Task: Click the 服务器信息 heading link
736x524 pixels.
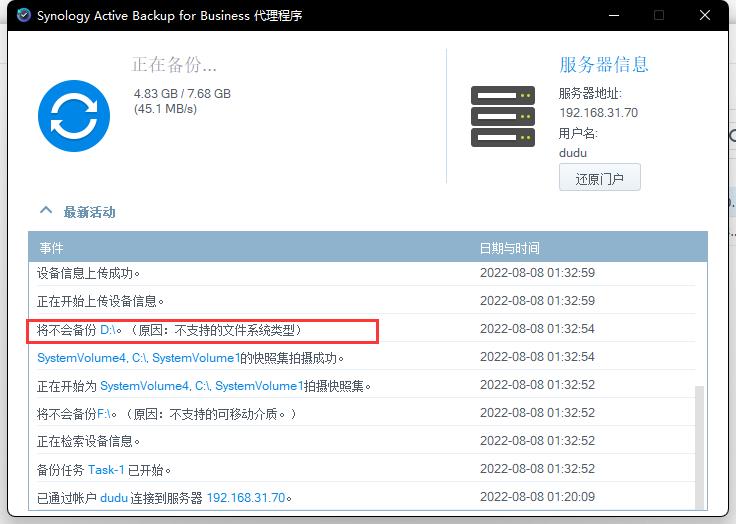Action: 604,65
